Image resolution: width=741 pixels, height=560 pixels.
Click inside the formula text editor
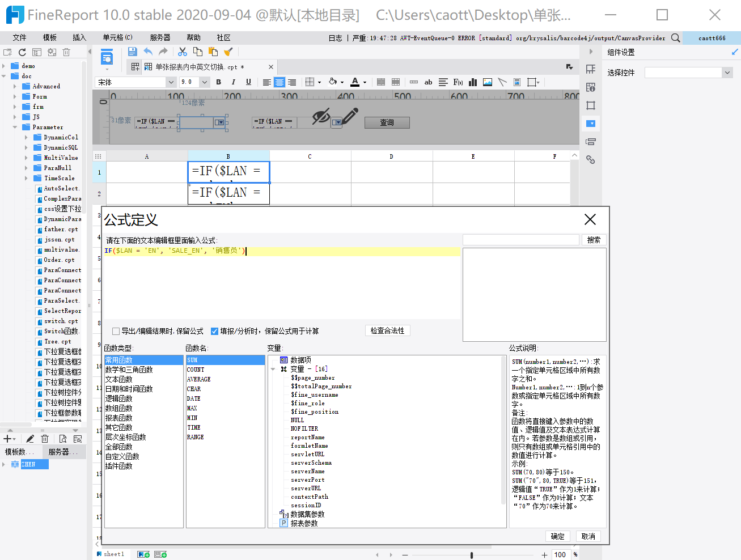click(282, 283)
